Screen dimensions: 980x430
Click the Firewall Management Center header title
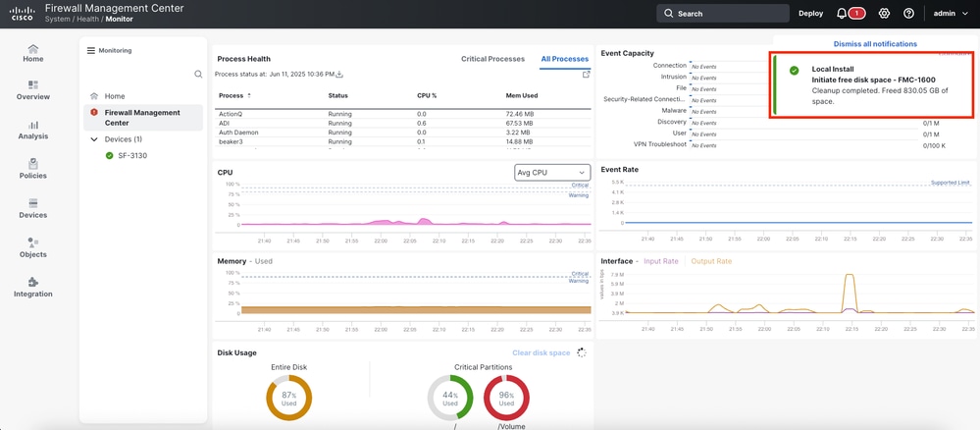pos(115,8)
